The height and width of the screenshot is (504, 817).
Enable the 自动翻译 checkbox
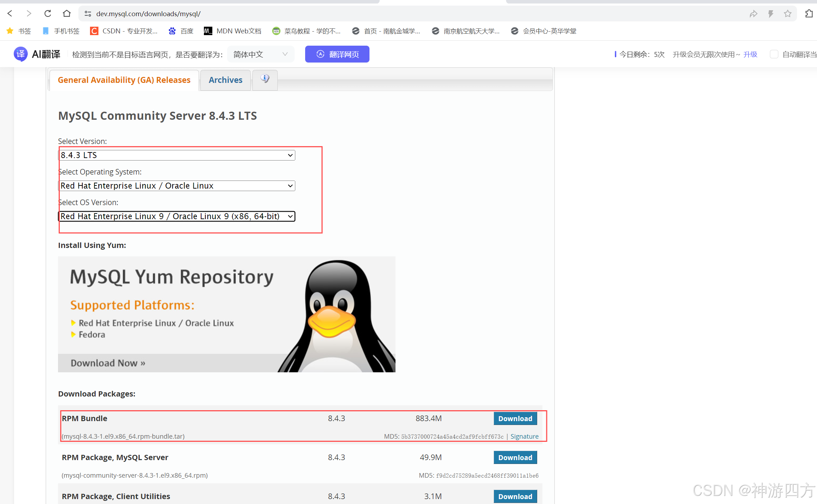coord(774,54)
